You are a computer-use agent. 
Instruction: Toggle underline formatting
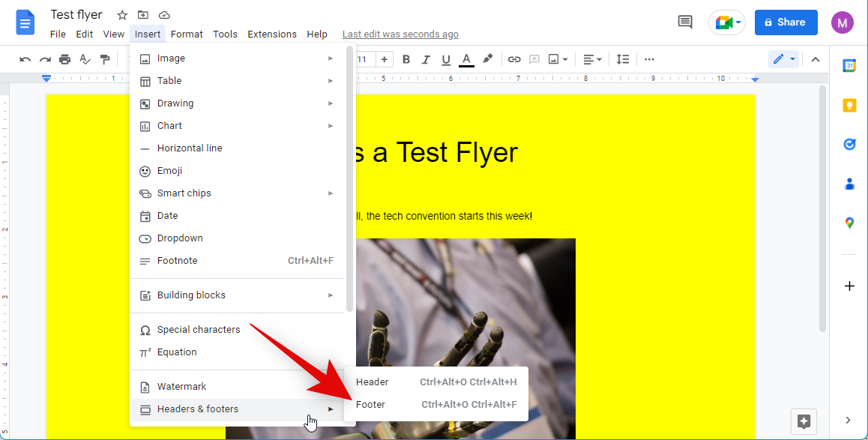[446, 59]
